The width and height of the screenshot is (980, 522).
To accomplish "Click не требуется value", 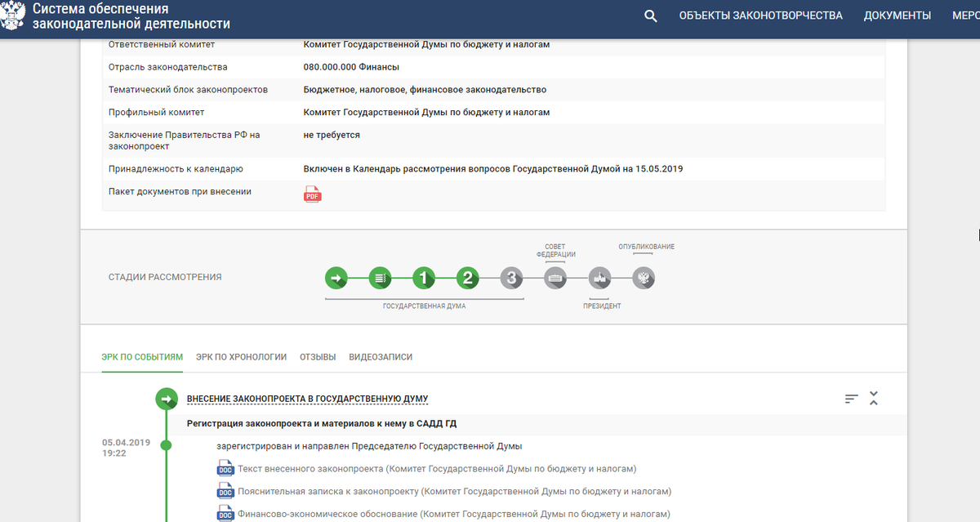I will coord(332,135).
